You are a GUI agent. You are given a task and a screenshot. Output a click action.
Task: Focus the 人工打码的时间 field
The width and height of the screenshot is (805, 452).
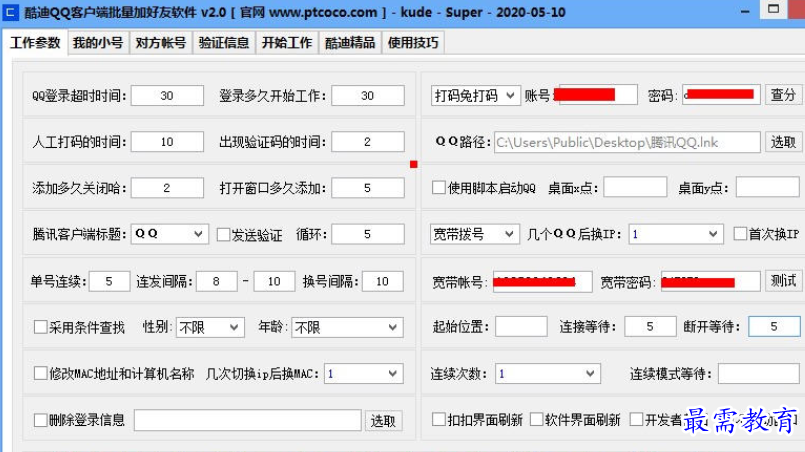coord(167,142)
